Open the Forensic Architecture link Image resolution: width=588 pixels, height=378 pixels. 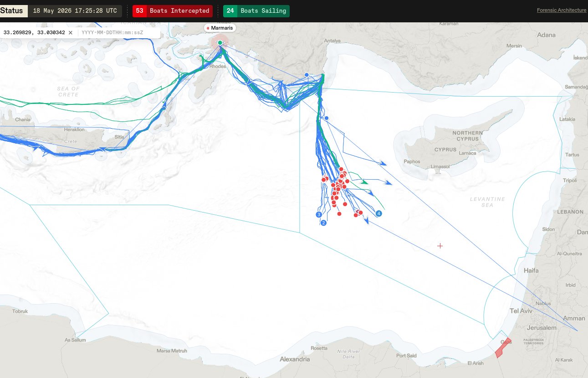click(562, 10)
